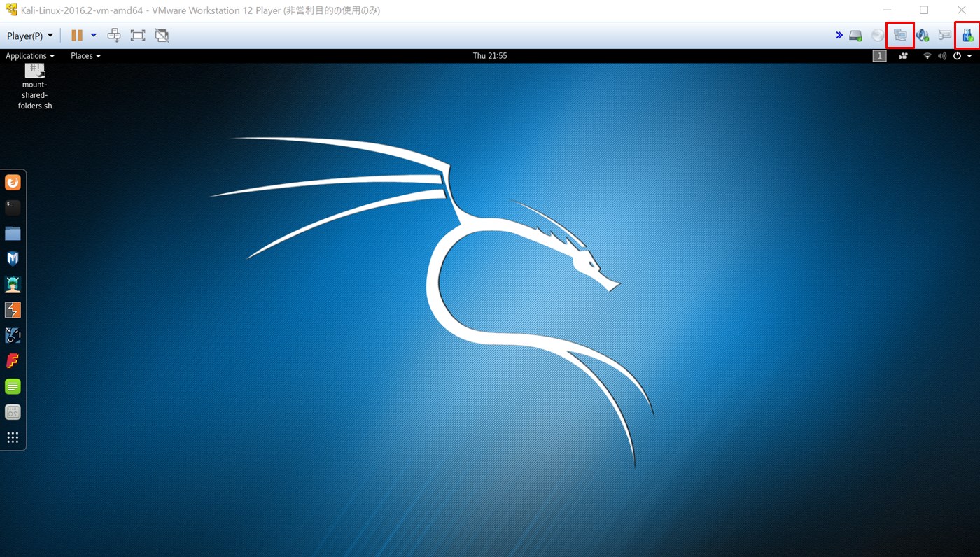Open the CD/DVD drive device icon
The image size is (980, 557).
click(878, 35)
